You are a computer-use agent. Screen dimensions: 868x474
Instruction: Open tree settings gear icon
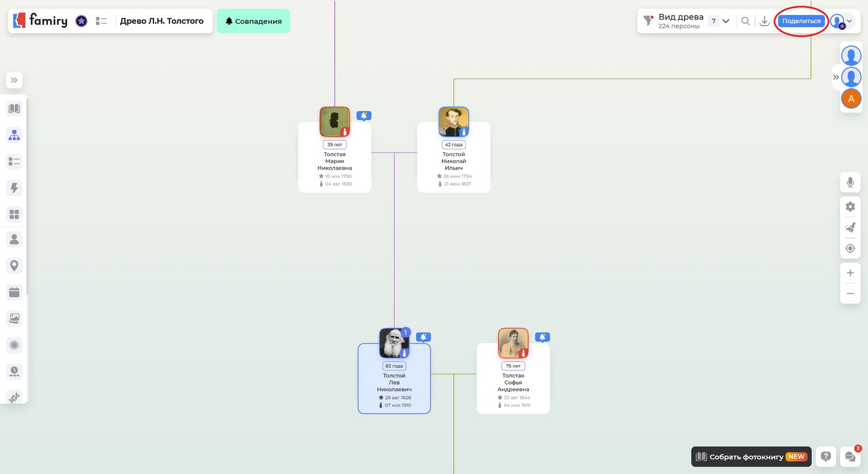point(850,207)
